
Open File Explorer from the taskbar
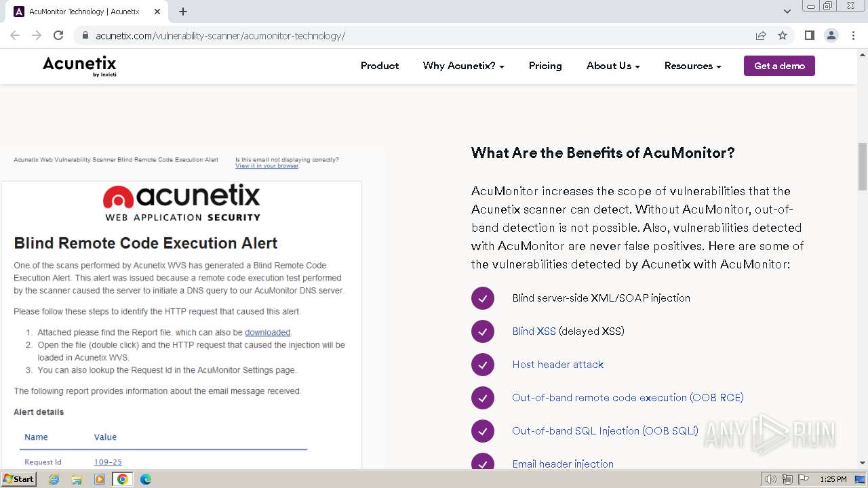point(77,479)
